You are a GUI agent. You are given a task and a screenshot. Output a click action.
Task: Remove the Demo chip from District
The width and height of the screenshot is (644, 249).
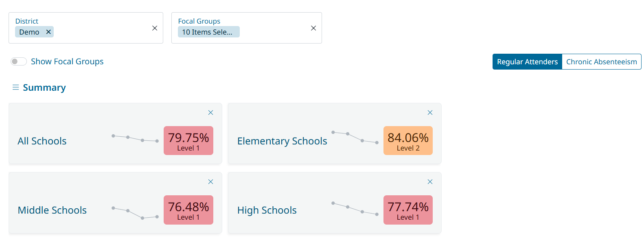(48, 32)
